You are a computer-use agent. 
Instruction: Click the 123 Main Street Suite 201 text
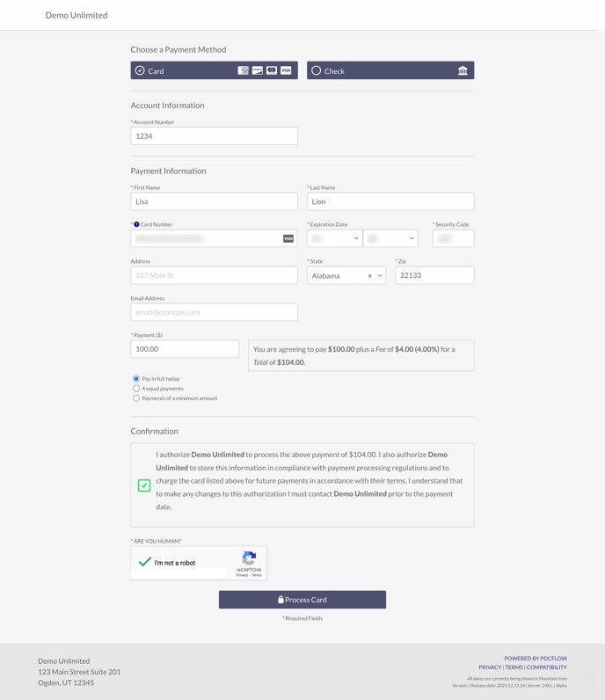point(79,672)
